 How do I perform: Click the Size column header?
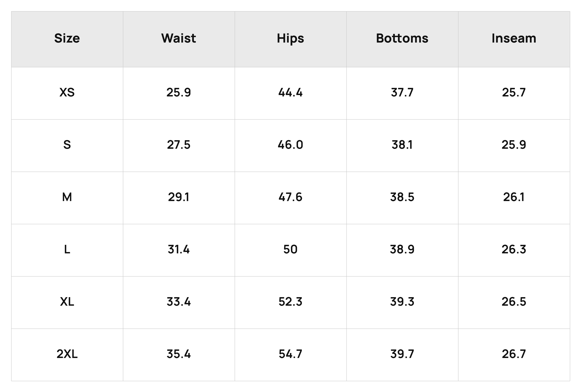click(67, 39)
